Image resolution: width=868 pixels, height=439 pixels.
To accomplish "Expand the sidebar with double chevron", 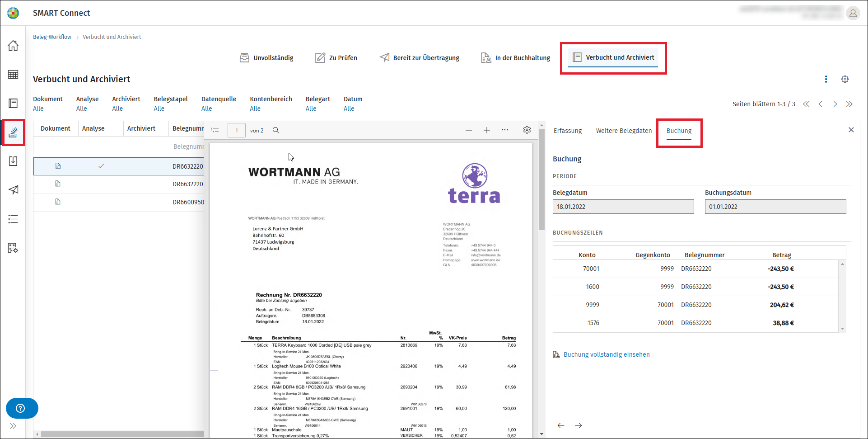I will tap(13, 426).
